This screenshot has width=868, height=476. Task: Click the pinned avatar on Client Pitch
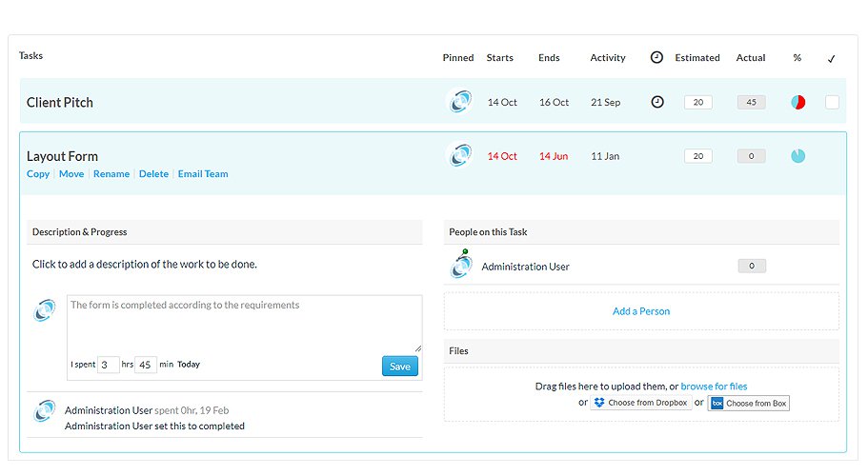point(459,102)
